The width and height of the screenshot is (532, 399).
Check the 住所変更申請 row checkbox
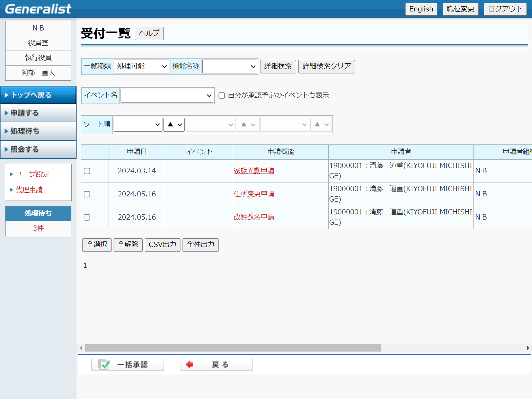[x=87, y=194]
